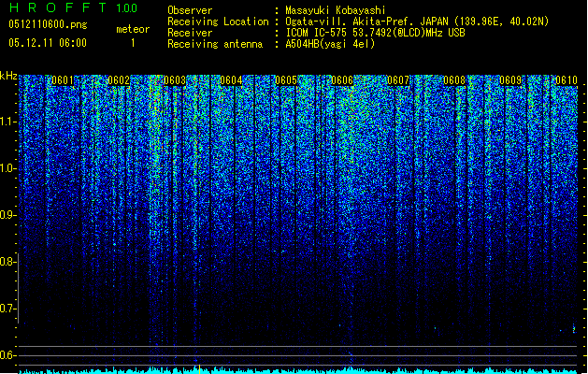The height and width of the screenshot is (374, 588).
Task: Click the 0.8 kHz axis label
Action: (7, 262)
